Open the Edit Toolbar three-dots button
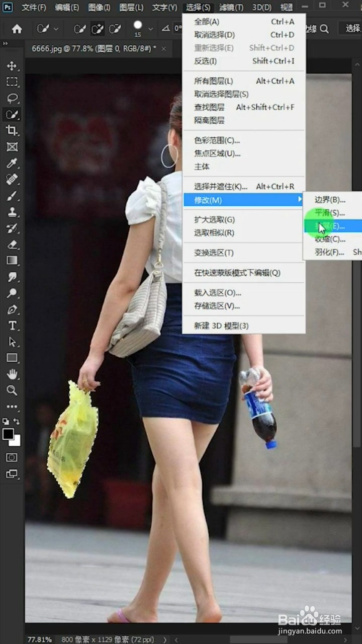This screenshot has height=644, width=362. (12, 407)
